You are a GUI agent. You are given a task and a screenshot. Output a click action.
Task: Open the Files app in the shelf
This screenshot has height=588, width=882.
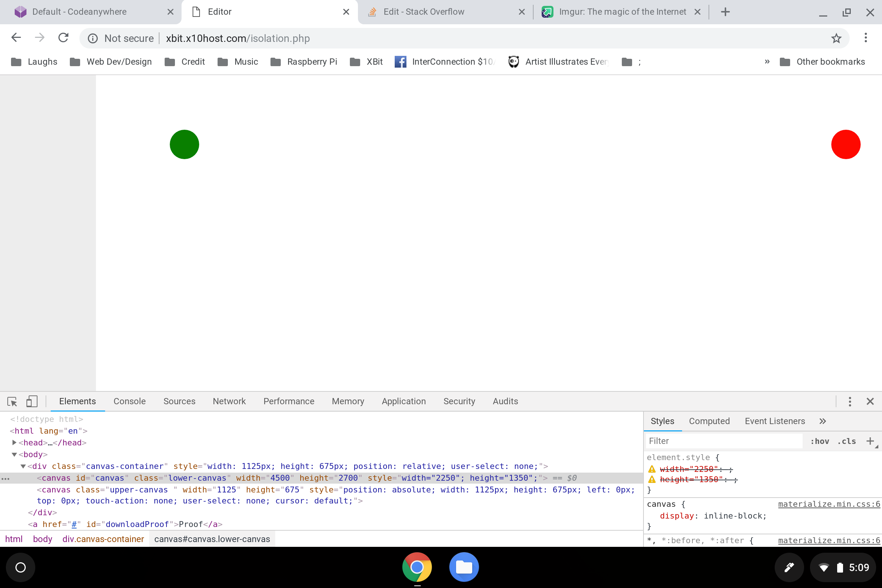coord(464,567)
